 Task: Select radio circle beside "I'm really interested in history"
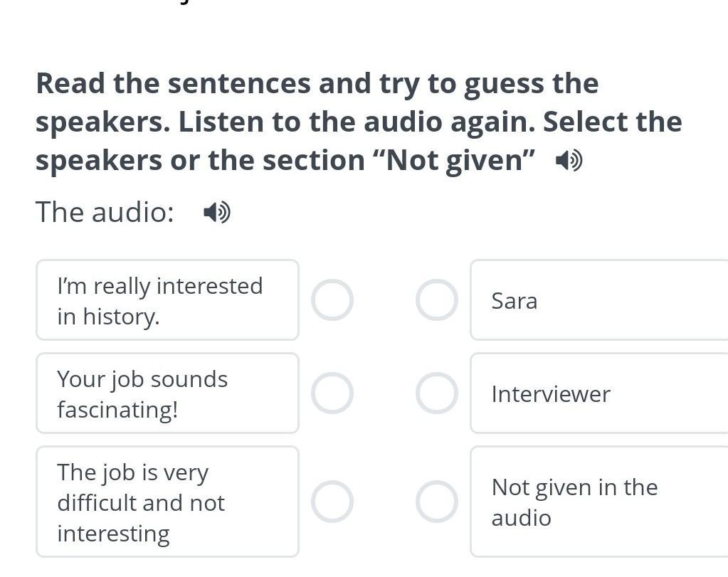[x=332, y=300]
